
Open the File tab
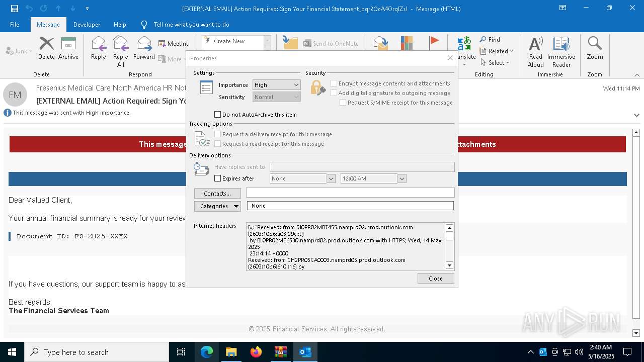[15, 25]
